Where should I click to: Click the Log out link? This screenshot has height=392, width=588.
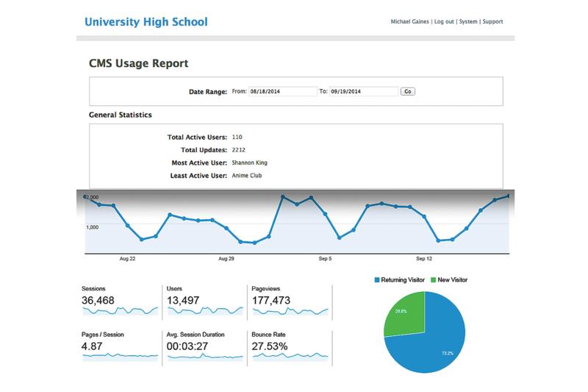[443, 22]
